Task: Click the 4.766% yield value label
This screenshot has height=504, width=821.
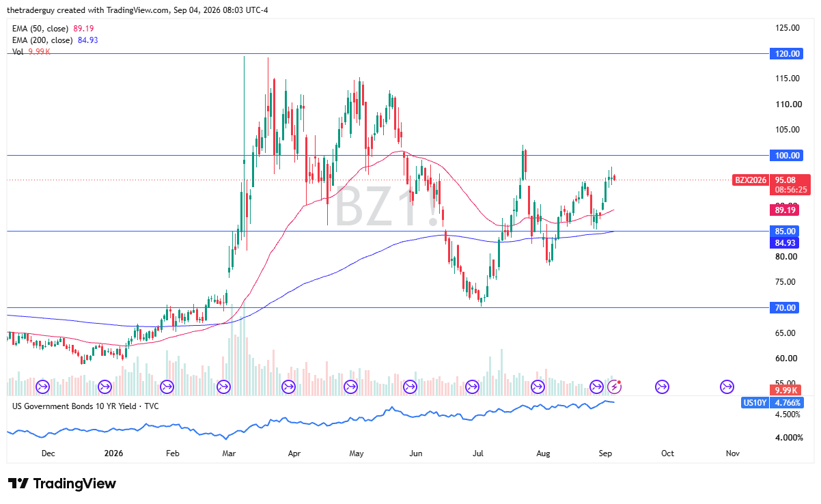Action: [x=786, y=403]
